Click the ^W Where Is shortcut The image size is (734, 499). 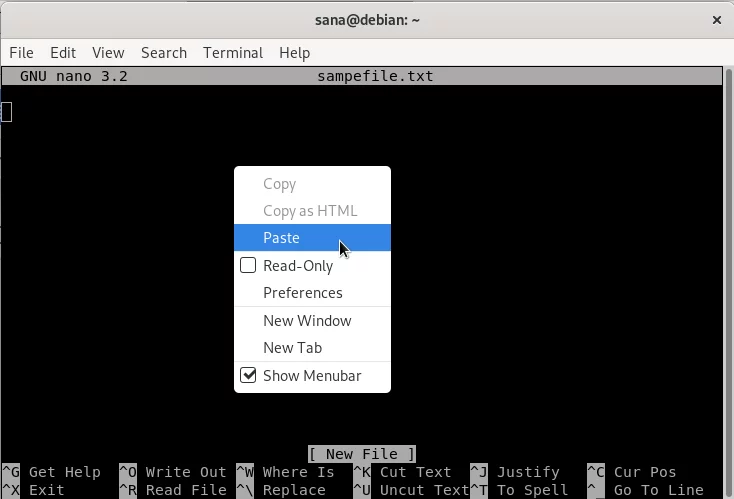coord(286,472)
